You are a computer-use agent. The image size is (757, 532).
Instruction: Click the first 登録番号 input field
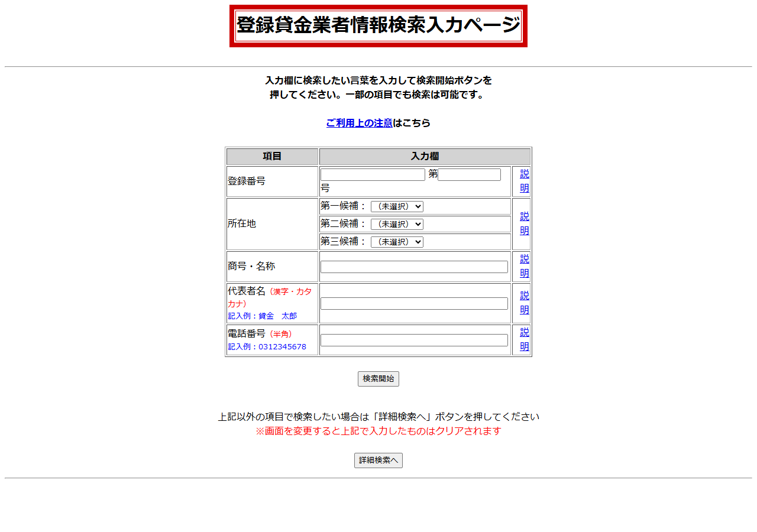click(373, 175)
